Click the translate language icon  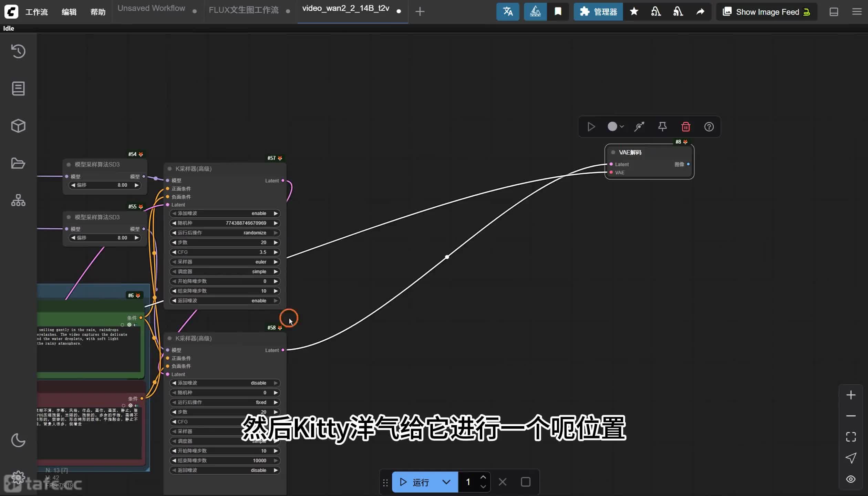[508, 12]
